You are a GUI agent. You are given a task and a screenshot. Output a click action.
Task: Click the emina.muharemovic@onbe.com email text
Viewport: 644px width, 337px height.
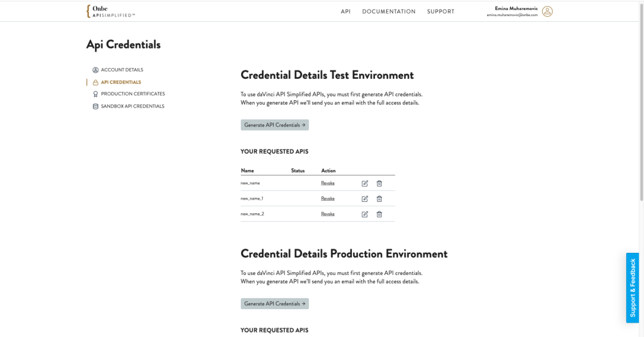tap(512, 15)
